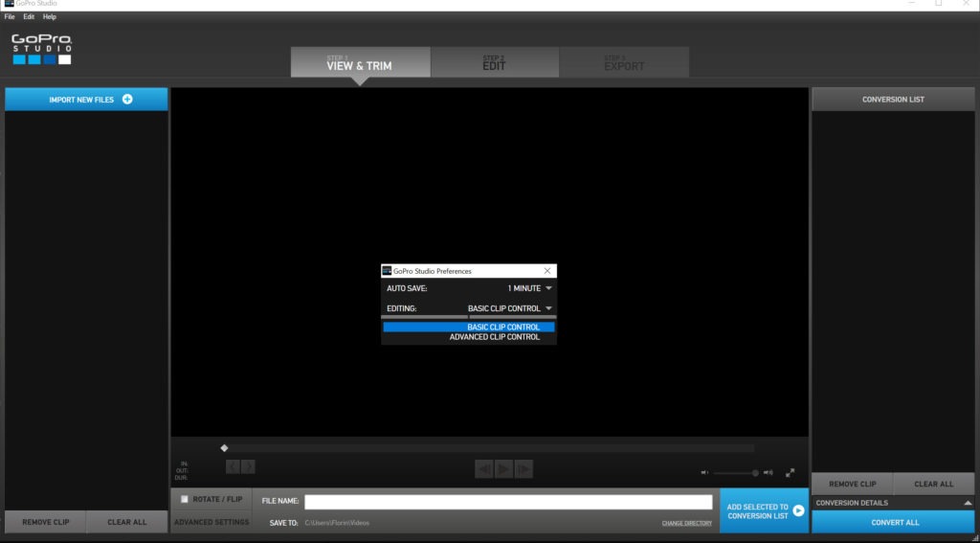
Task: Click the Conversion List header
Action: (893, 100)
